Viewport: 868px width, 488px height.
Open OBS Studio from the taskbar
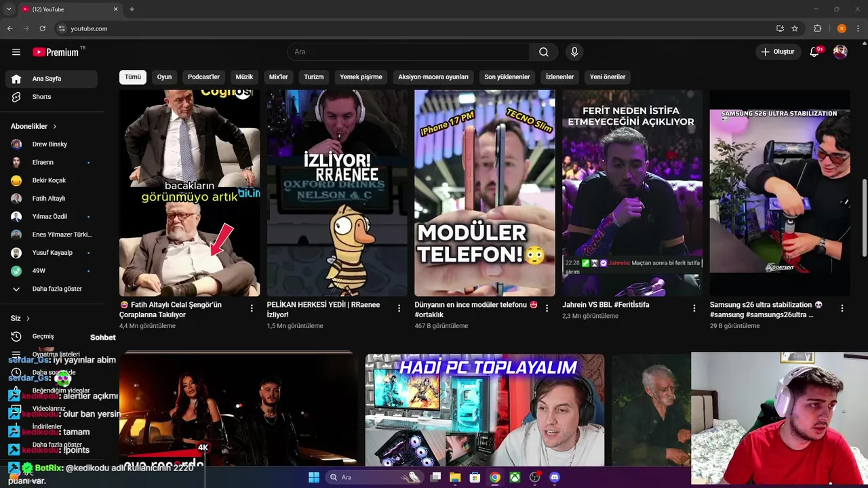point(534,477)
